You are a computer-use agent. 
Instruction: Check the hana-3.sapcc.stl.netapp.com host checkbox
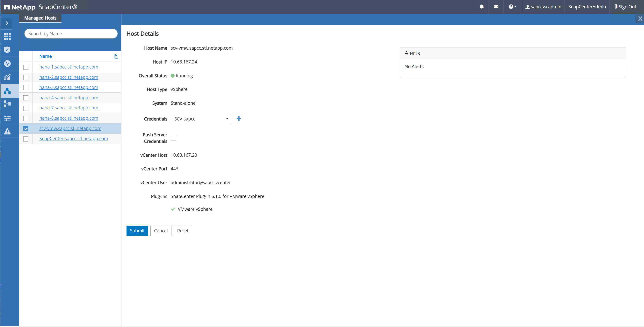click(x=26, y=88)
